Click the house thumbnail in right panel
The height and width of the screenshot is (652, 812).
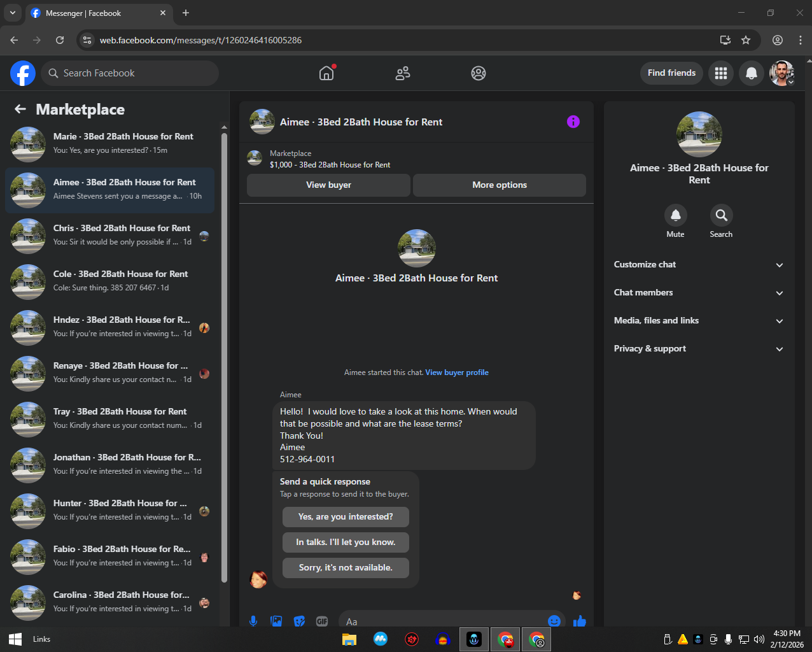click(699, 134)
